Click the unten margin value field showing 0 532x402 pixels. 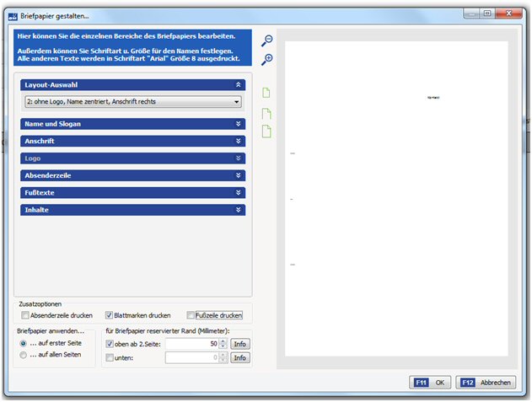pyautogui.click(x=192, y=357)
